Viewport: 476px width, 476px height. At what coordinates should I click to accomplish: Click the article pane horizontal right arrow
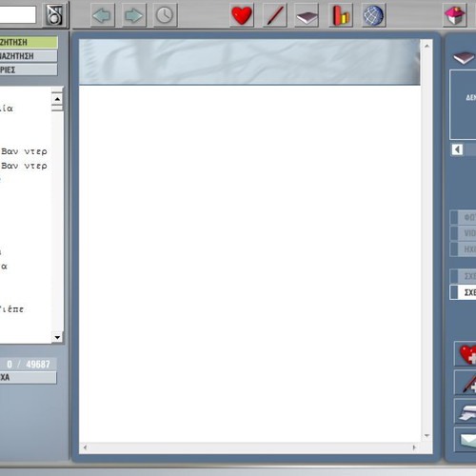[x=414, y=447]
